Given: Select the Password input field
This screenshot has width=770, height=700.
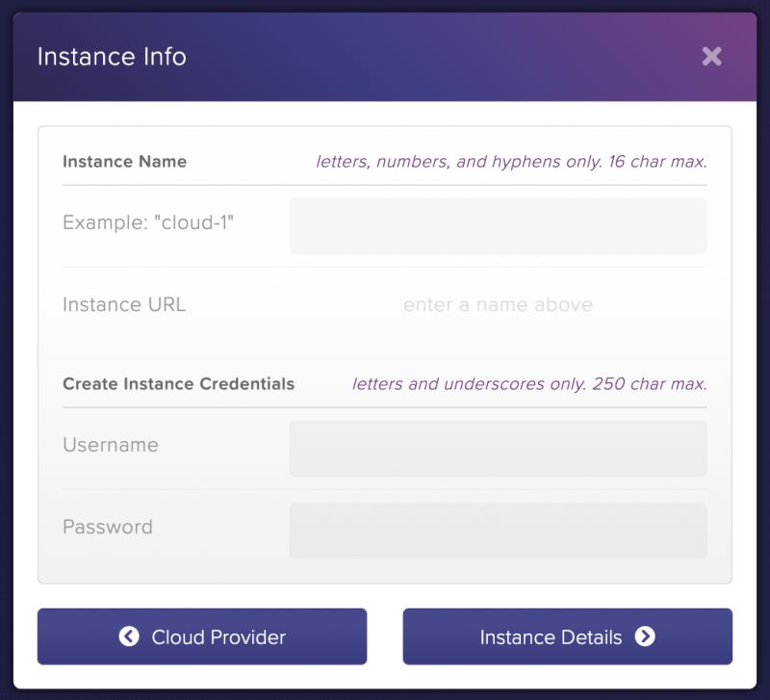Looking at the screenshot, I should click(499, 529).
